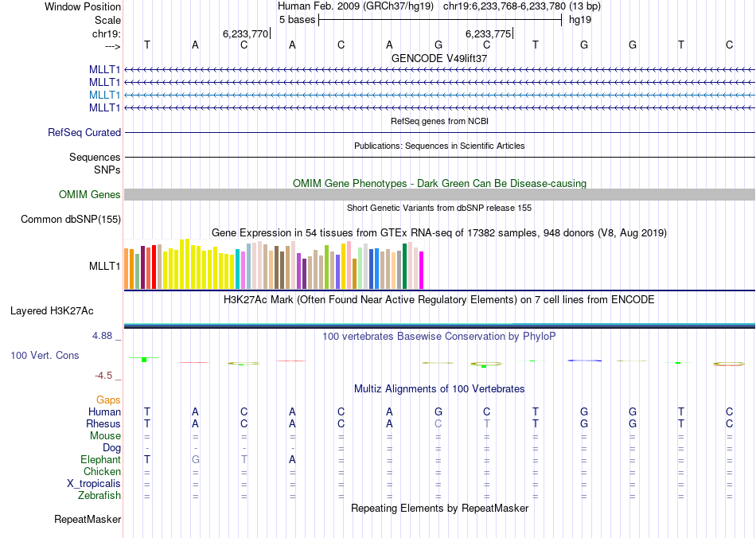The width and height of the screenshot is (756, 538).
Task: Click the dark green bar in GTEx chart
Action: 404,267
